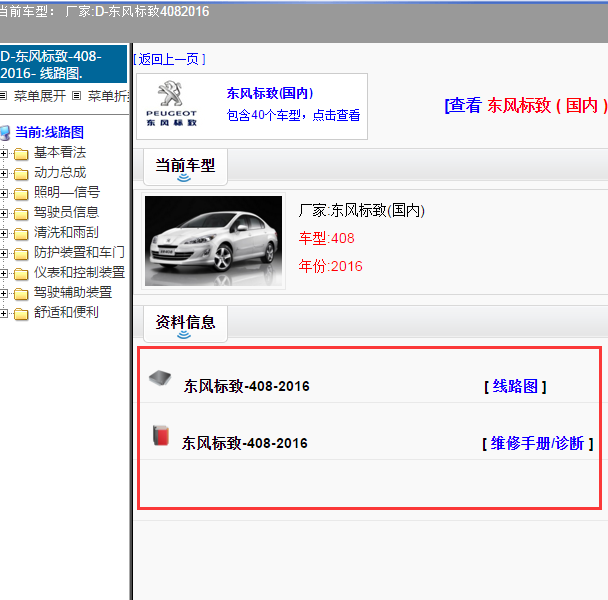Screen dimensions: 608x600
Task: Click the 车型:408 text
Action: [x=326, y=238]
